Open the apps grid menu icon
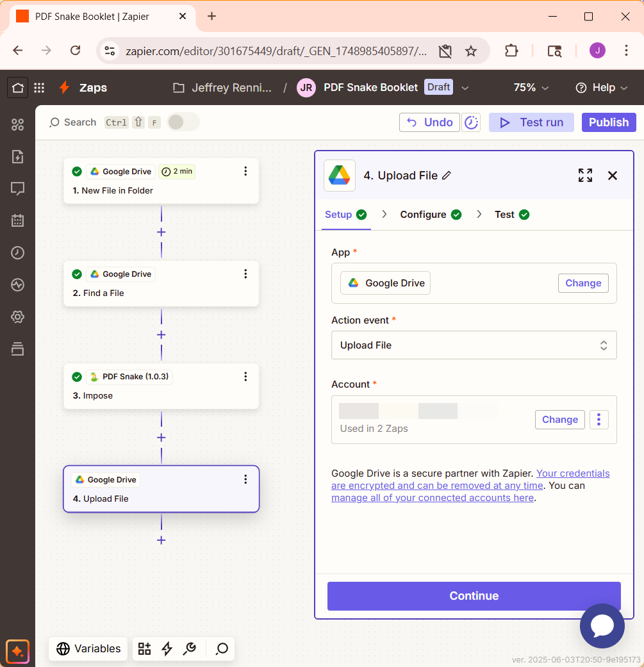Image resolution: width=644 pixels, height=667 pixels. 39,88
